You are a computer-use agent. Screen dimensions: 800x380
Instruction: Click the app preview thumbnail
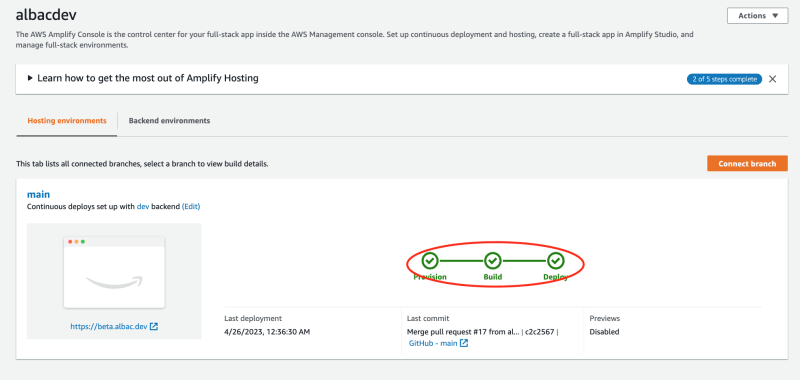click(114, 272)
